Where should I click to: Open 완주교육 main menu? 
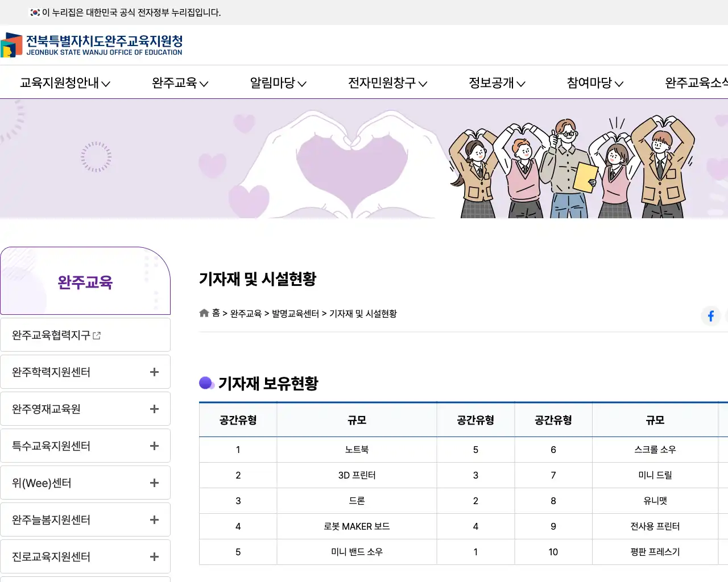(180, 83)
